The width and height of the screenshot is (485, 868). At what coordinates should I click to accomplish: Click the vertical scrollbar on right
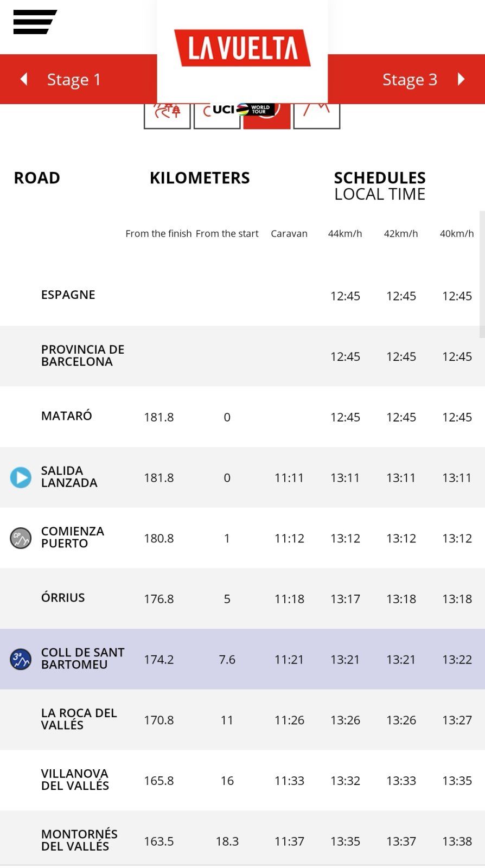pos(482,274)
